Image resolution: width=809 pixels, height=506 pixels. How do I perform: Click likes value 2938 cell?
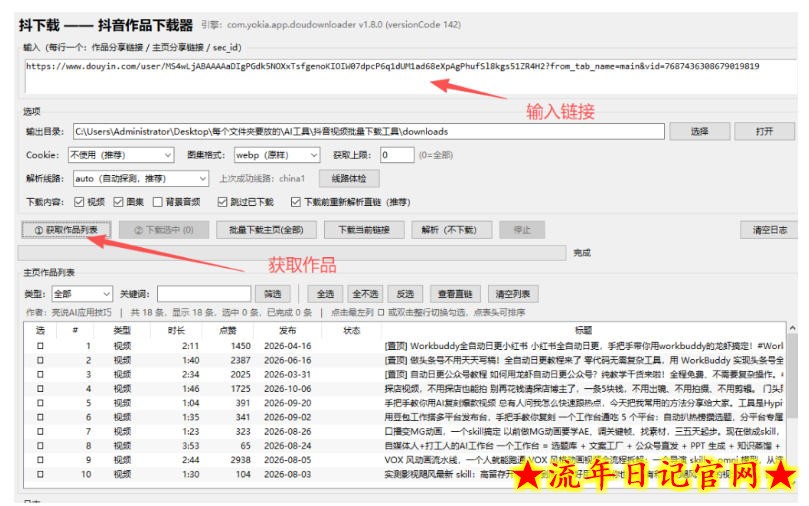tap(240, 460)
